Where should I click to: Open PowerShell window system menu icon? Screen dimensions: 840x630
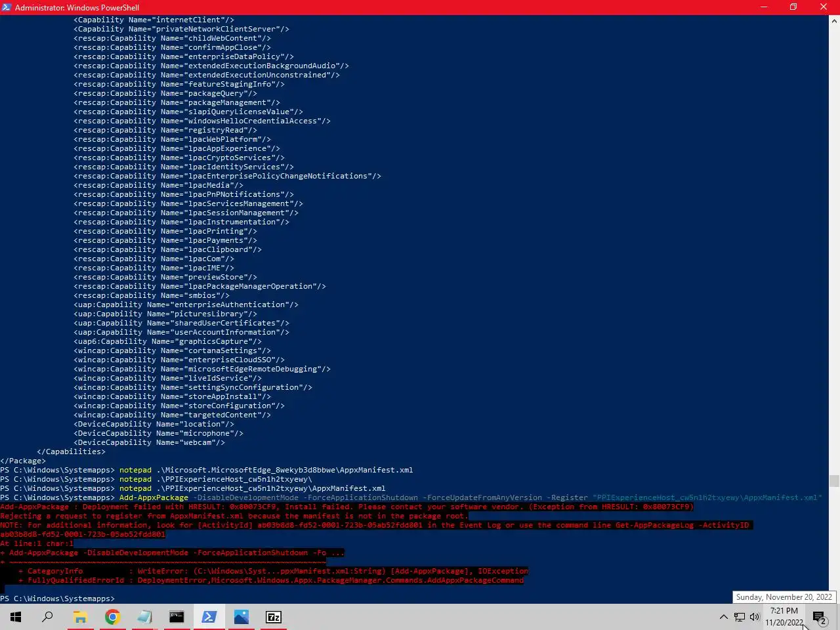point(7,7)
